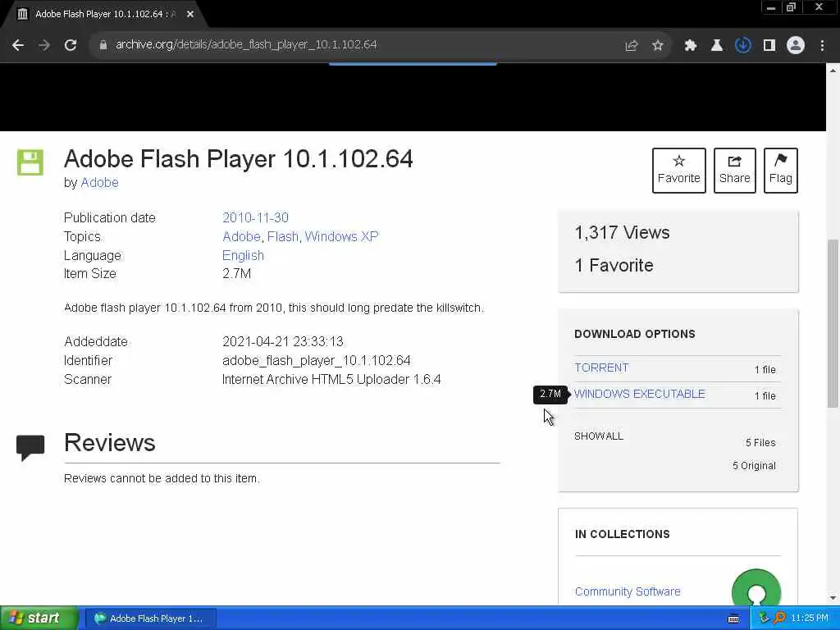Open the Adobe topic link
Image resolution: width=840 pixels, height=630 pixels.
click(241, 236)
